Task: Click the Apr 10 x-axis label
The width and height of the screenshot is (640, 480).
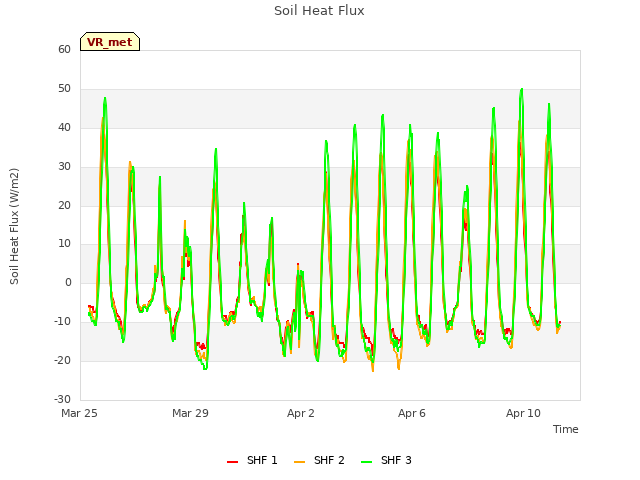Action: tap(523, 413)
